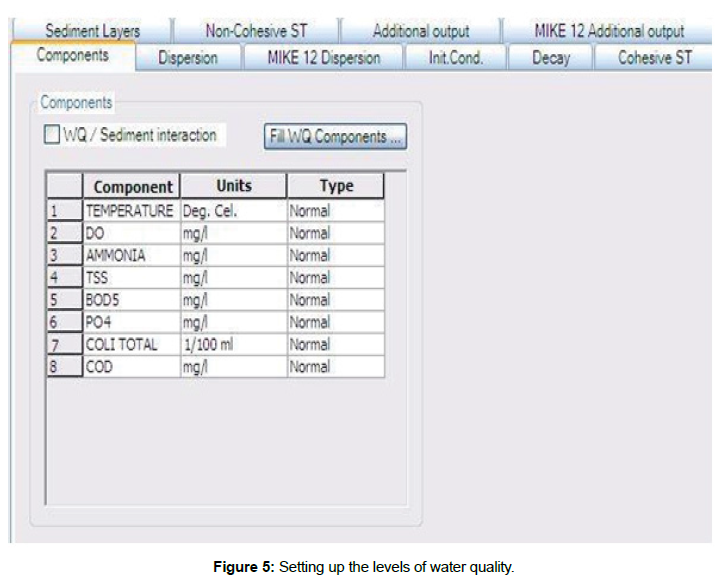Change the Type cell for COD
This screenshot has width=723, height=581.
tap(335, 367)
